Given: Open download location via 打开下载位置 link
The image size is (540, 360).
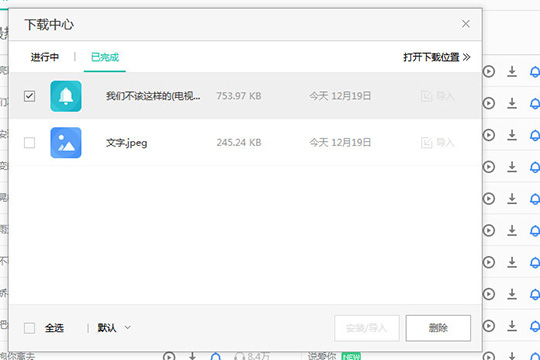Looking at the screenshot, I should [x=437, y=57].
